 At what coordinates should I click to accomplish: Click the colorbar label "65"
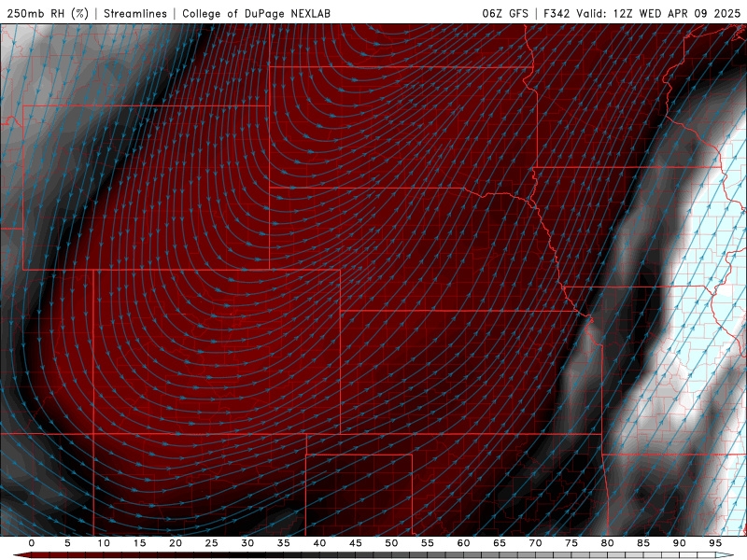pyautogui.click(x=500, y=543)
